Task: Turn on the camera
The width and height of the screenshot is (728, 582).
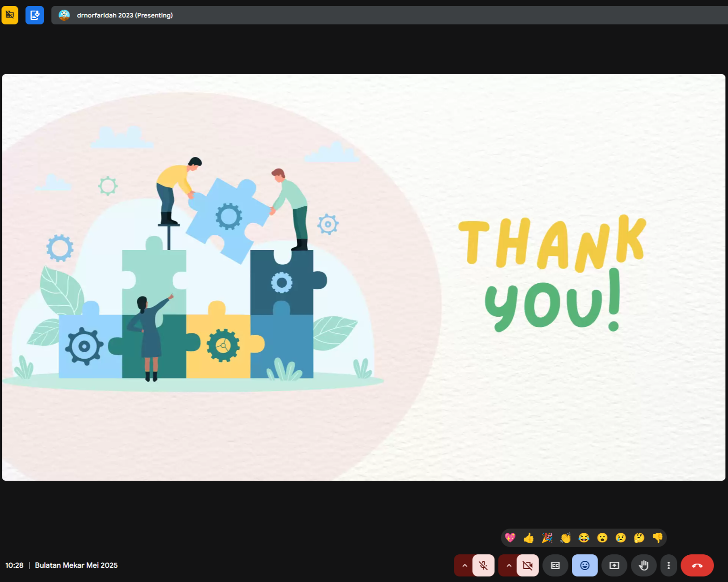Action: pyautogui.click(x=528, y=565)
